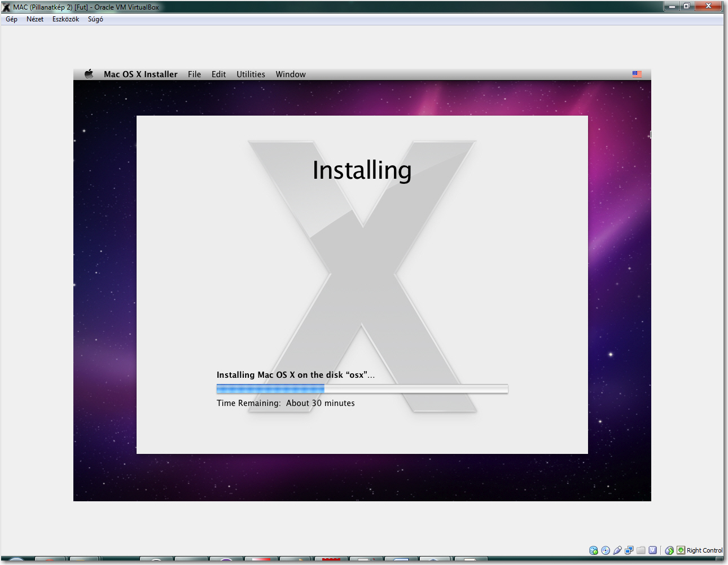The image size is (728, 565).
Task: Click the US flag input source icon
Action: [637, 74]
